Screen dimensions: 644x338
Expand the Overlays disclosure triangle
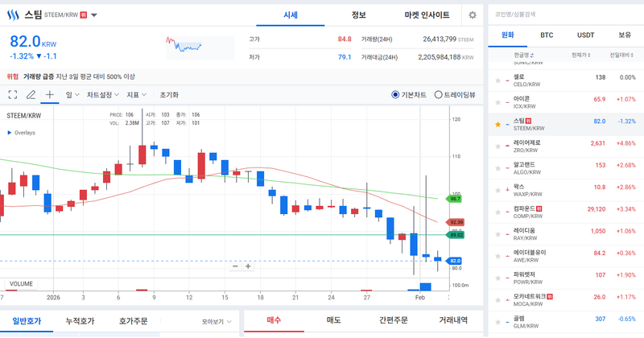tap(10, 133)
